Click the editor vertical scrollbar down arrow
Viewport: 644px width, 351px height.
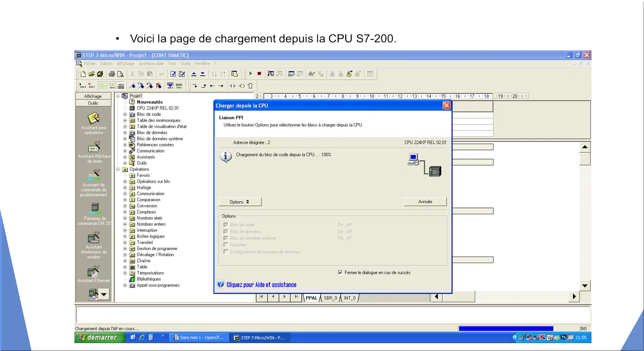point(585,286)
